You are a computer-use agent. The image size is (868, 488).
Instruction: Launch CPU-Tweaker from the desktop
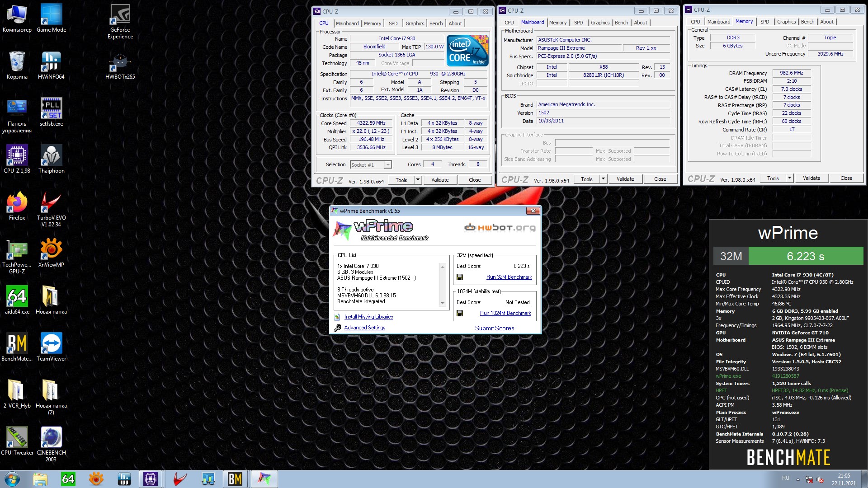(x=17, y=441)
